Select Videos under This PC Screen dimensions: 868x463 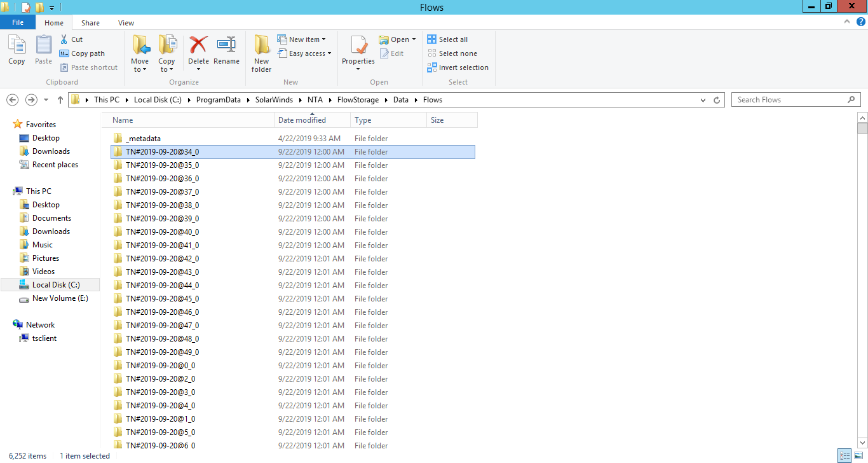[x=37, y=272]
